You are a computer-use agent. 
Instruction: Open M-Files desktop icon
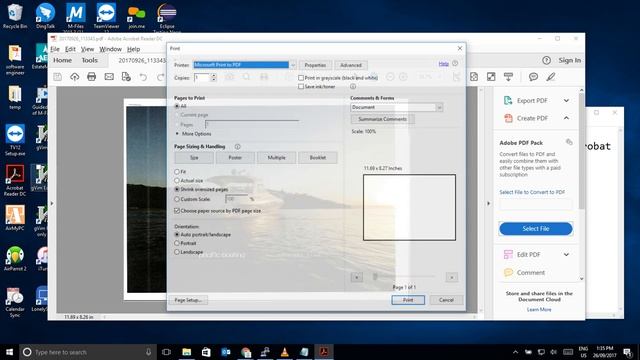pyautogui.click(x=76, y=17)
